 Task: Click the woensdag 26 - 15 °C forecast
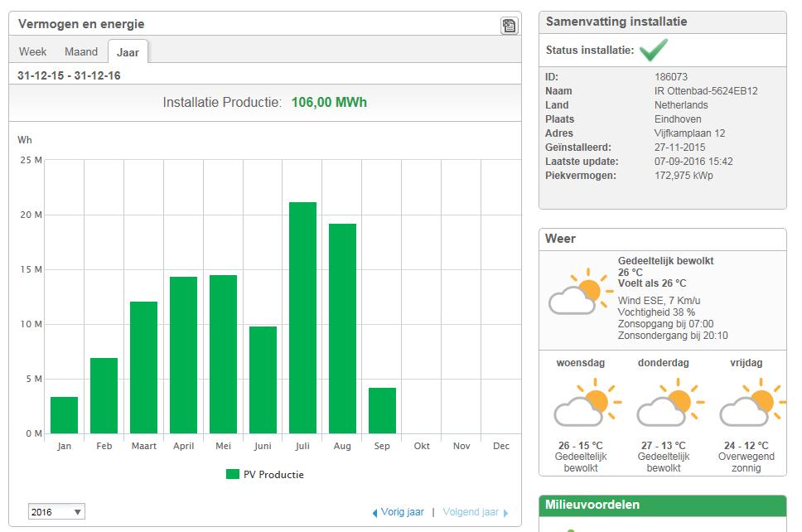pyautogui.click(x=581, y=446)
